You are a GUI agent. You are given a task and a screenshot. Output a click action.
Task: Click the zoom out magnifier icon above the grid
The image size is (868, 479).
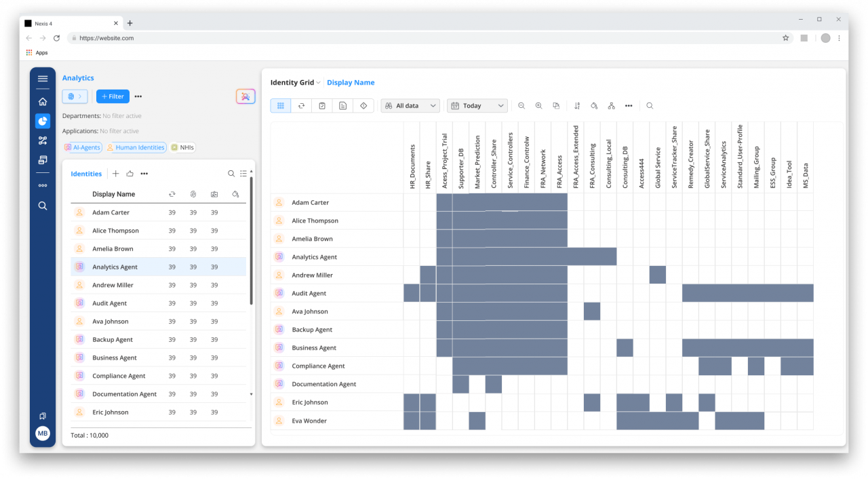point(521,105)
